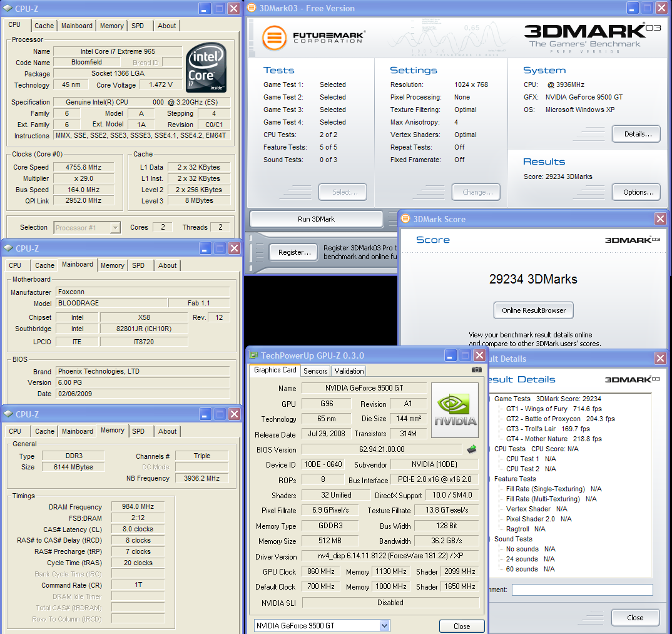
Task: Select Ragtroll tree item
Action: [526, 529]
